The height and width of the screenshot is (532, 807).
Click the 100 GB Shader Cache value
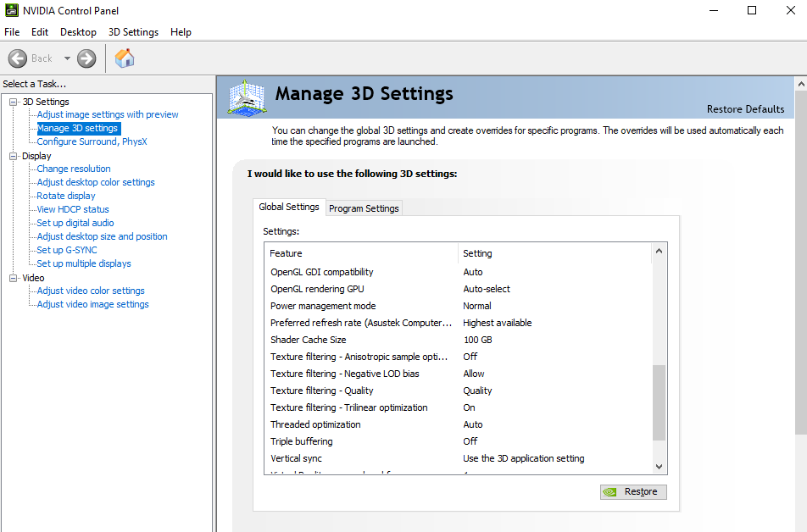(478, 340)
